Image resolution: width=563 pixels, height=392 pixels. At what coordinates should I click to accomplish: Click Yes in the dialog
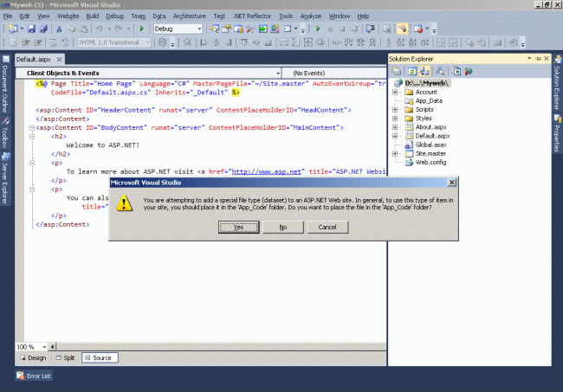238,227
